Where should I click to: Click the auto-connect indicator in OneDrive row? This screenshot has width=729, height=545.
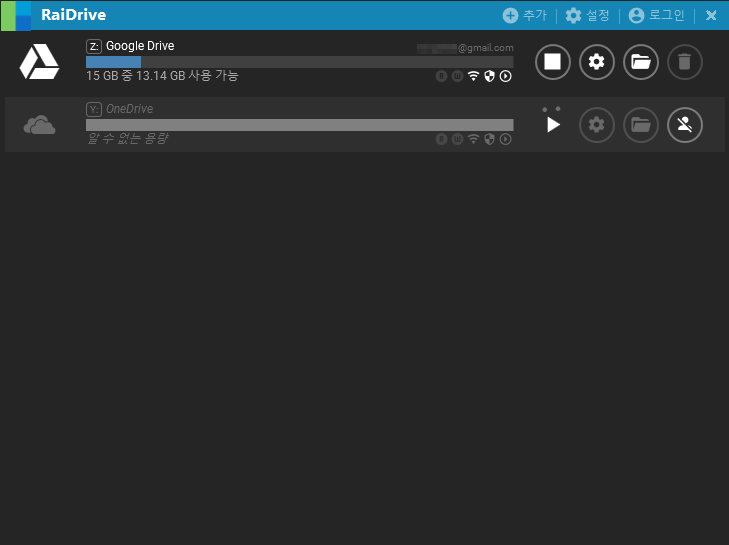[x=505, y=139]
